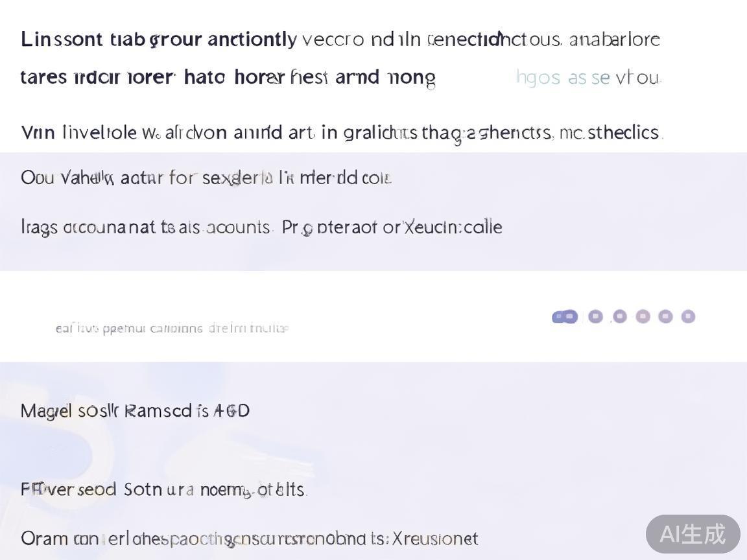The width and height of the screenshot is (747, 560).
Task: Select the 'Oou Vahellk aotar' line
Action: pos(206,178)
